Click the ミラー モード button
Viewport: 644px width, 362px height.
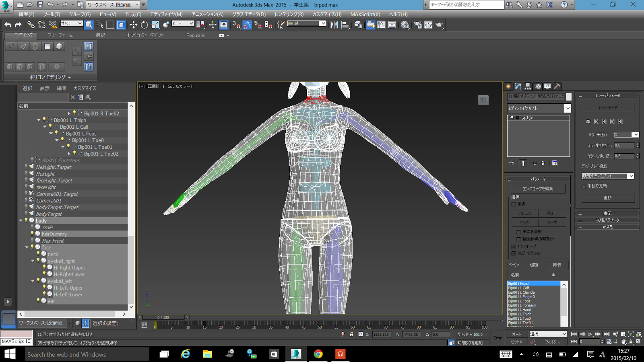coord(608,108)
